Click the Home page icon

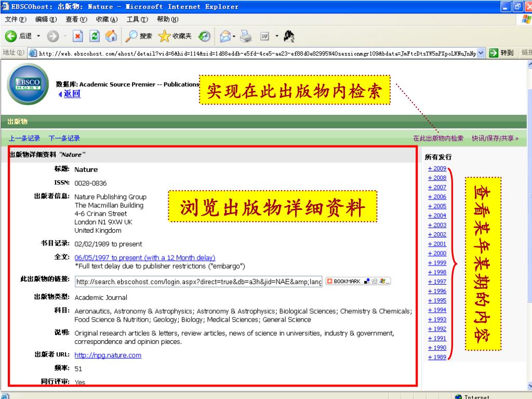111,36
